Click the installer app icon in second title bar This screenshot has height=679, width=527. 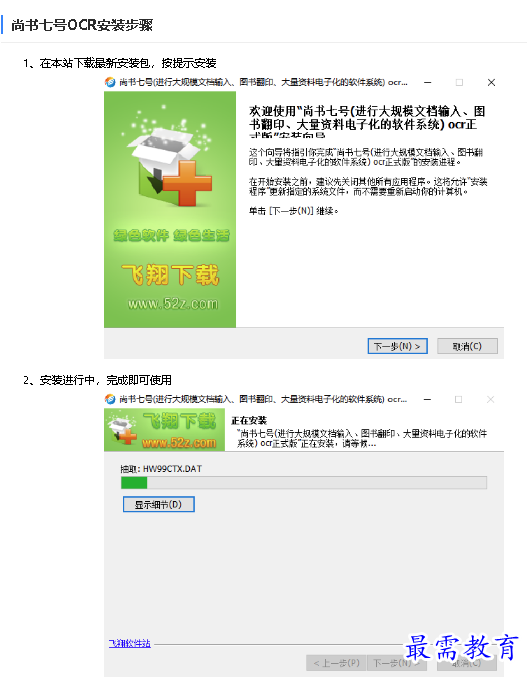coord(110,399)
